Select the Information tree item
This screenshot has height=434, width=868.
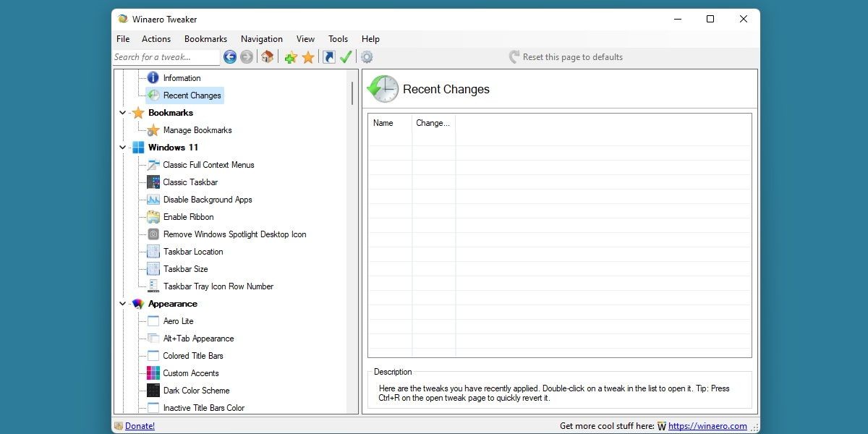(x=182, y=78)
